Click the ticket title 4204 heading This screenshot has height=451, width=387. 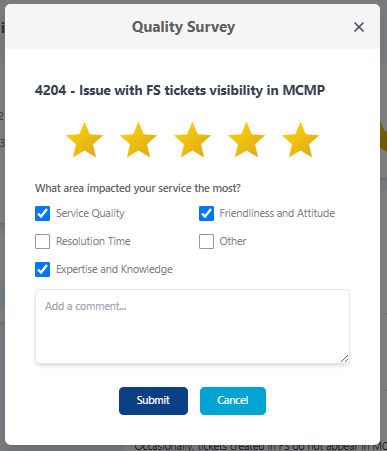coord(180,90)
